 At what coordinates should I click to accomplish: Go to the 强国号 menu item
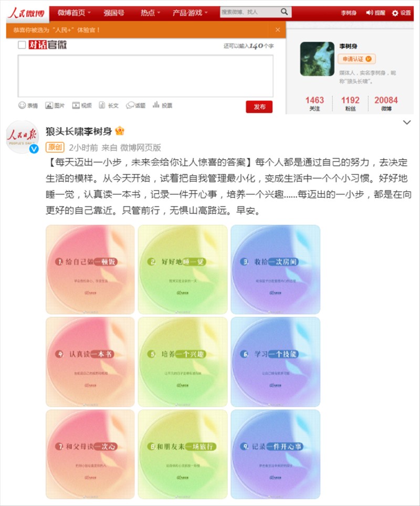coord(113,13)
